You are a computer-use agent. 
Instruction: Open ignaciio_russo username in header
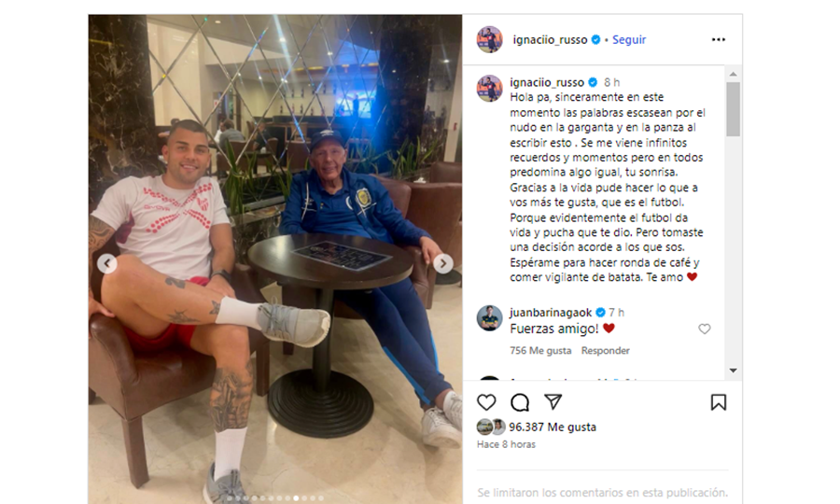550,39
